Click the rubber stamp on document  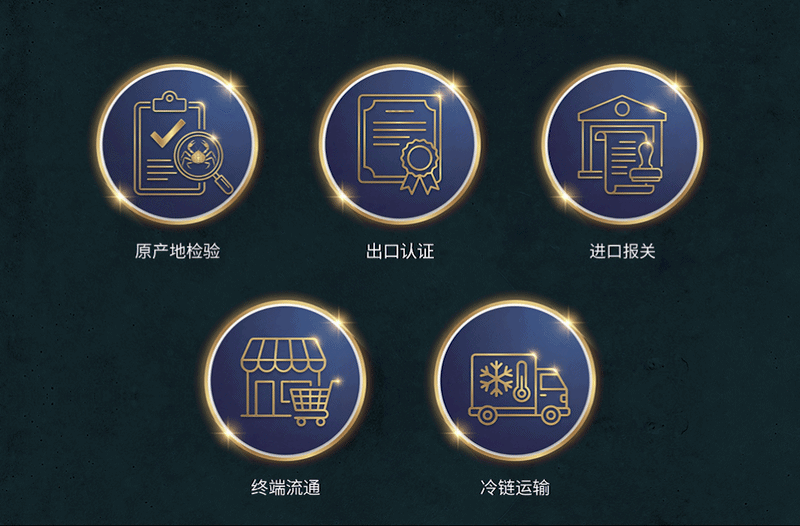tap(646, 163)
